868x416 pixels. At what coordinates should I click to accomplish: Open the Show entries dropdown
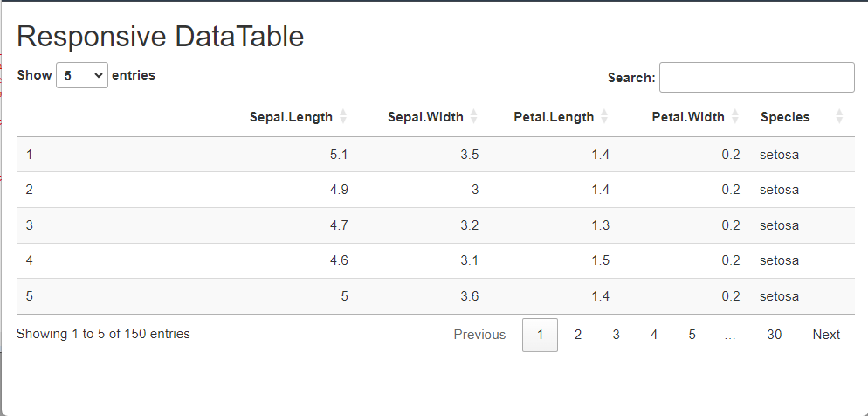click(82, 76)
